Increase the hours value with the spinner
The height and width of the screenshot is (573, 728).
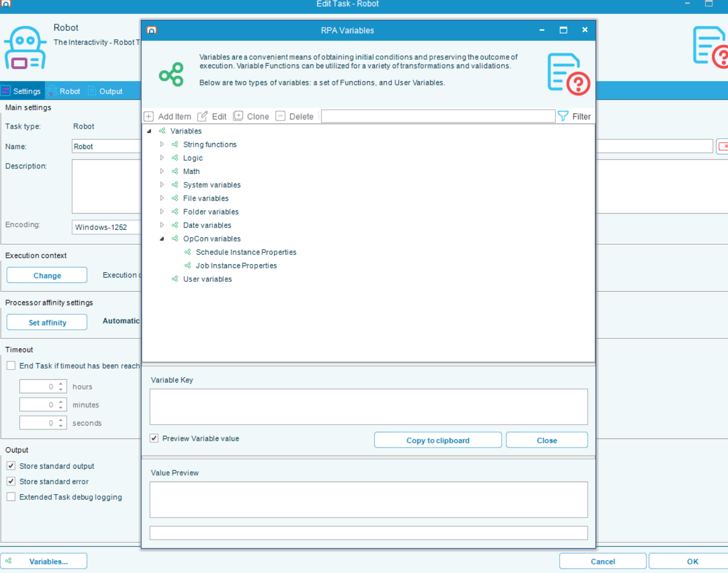pyautogui.click(x=60, y=383)
